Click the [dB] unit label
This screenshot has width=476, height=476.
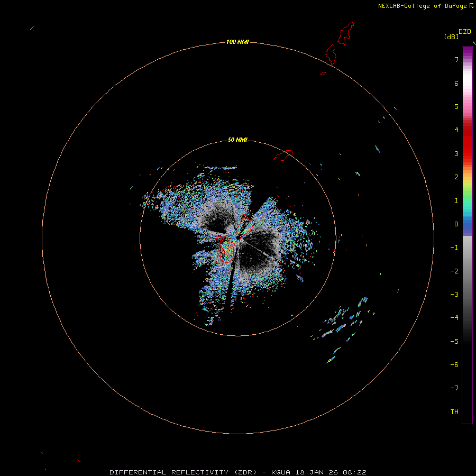tap(452, 36)
